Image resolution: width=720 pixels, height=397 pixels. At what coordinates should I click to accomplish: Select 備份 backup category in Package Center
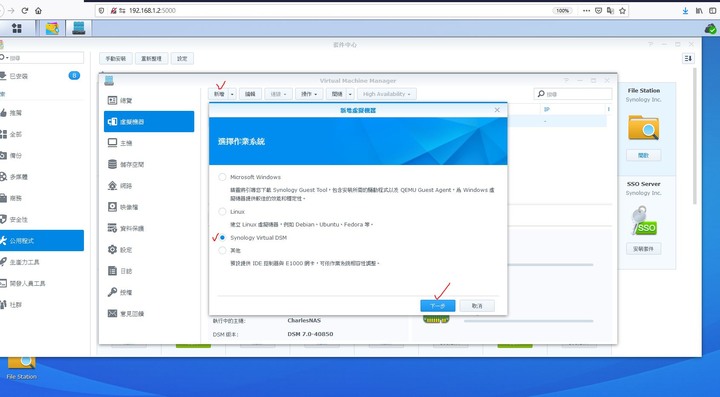coord(42,156)
